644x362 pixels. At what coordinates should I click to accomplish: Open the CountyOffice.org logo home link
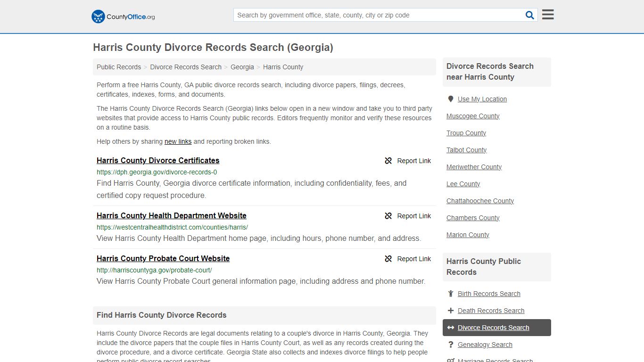[x=123, y=16]
